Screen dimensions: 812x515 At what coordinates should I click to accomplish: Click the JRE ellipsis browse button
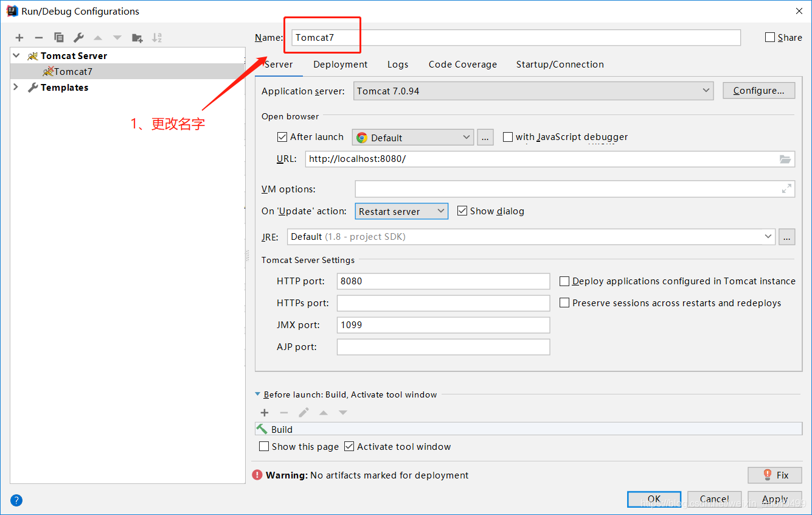point(787,237)
